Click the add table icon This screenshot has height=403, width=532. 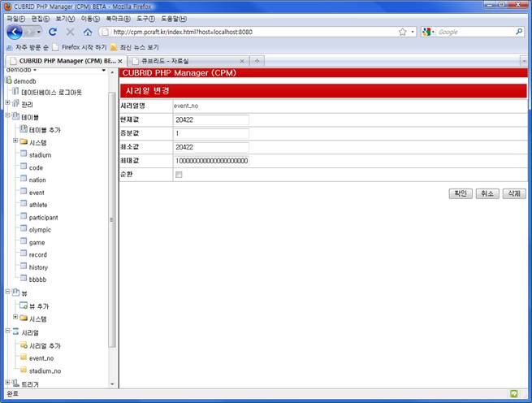click(24, 129)
